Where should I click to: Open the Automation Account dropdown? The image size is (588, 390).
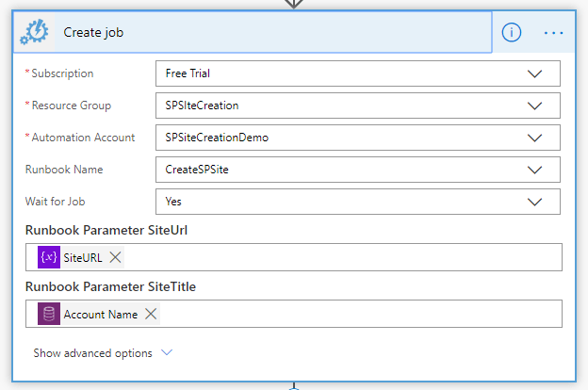(x=535, y=138)
